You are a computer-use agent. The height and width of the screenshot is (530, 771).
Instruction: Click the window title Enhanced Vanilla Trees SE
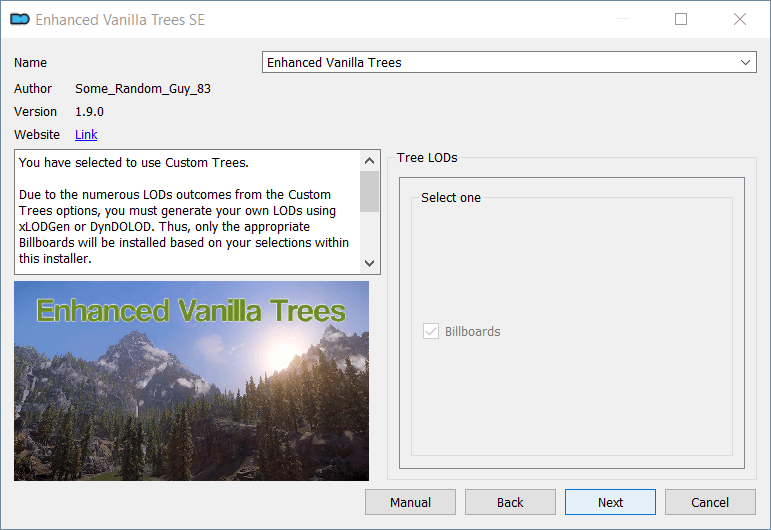click(x=120, y=20)
